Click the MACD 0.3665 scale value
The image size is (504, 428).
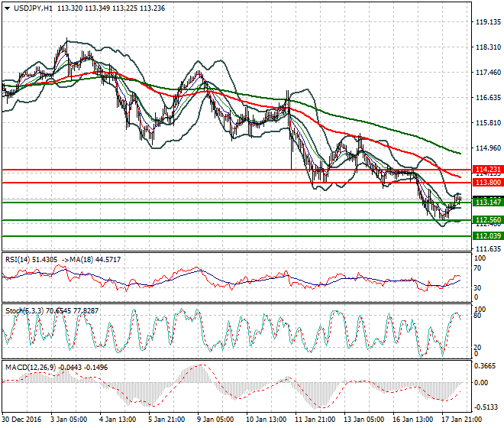(485, 366)
